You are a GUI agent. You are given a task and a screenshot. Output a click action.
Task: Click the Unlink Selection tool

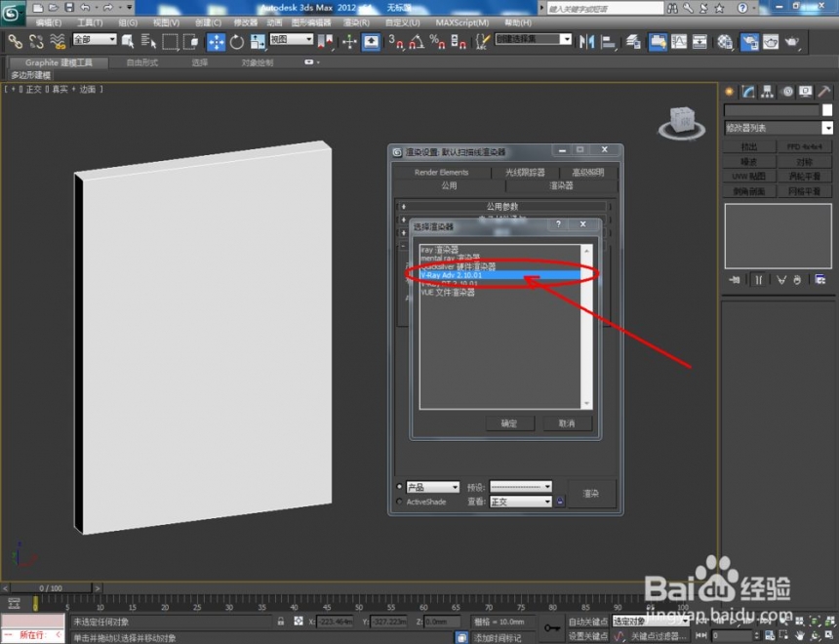(x=36, y=41)
